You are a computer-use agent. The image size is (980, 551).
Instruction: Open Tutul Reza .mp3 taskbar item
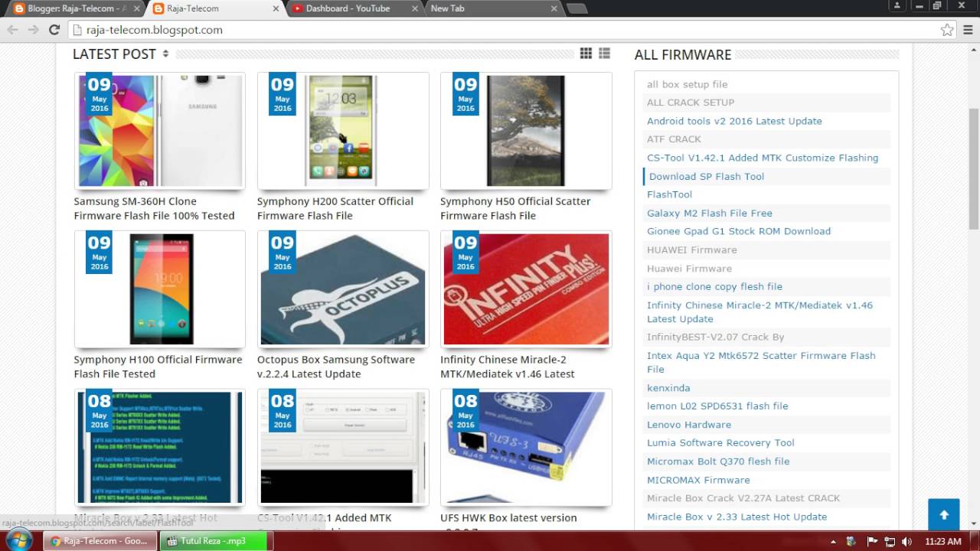(x=214, y=541)
